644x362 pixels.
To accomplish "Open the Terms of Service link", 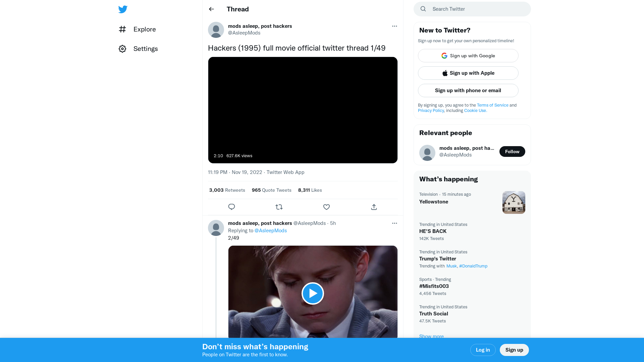I will [492, 105].
